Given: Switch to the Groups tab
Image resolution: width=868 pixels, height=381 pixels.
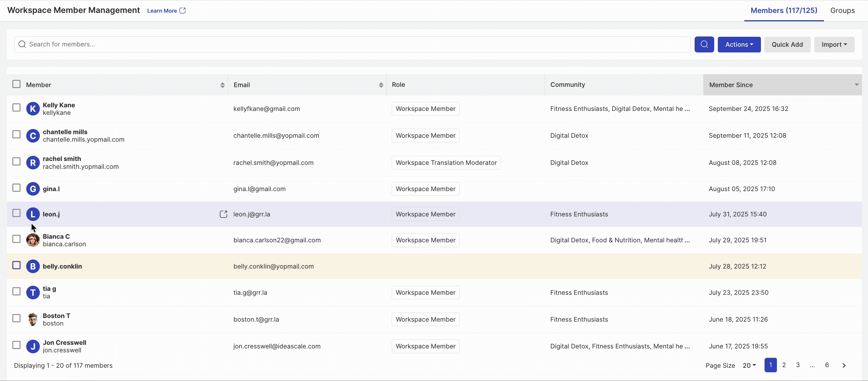Looking at the screenshot, I should (x=842, y=11).
